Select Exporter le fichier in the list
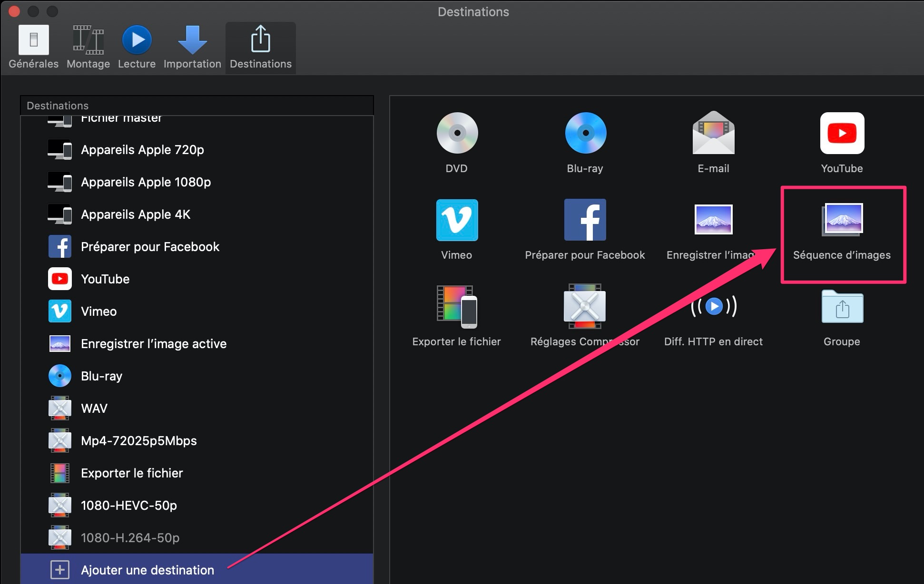This screenshot has width=924, height=584. coord(197,473)
